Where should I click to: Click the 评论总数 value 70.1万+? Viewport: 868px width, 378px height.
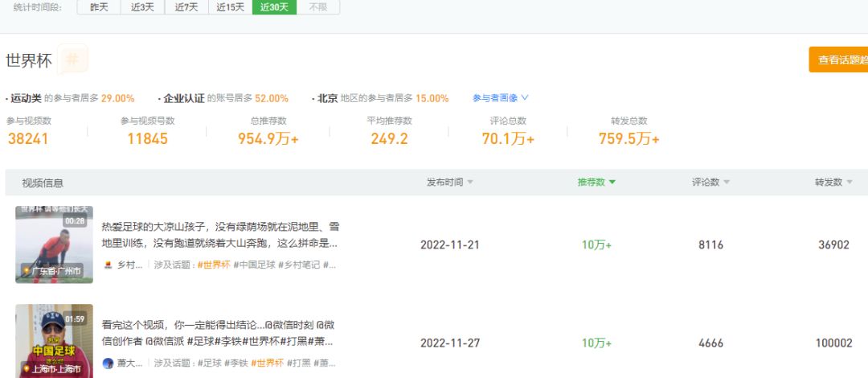coord(508,138)
